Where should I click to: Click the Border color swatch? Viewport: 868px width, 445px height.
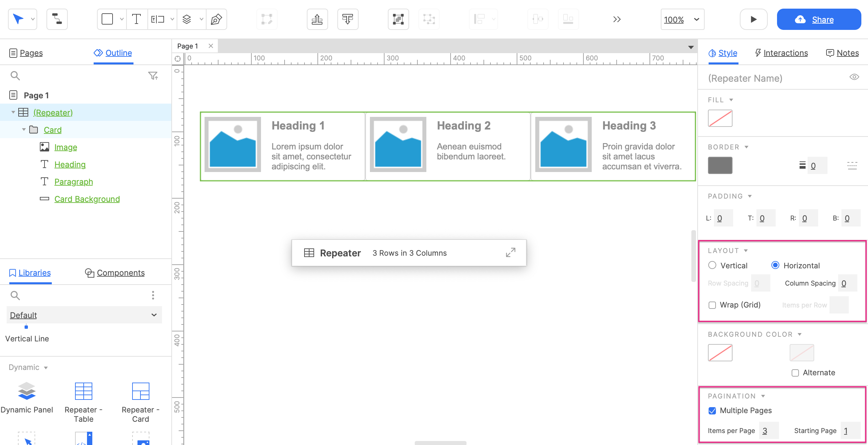(x=720, y=165)
